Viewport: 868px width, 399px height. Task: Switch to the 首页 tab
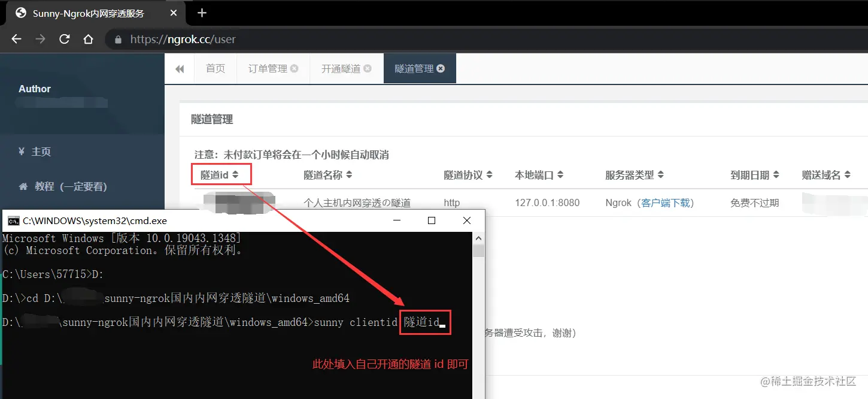tap(216, 69)
